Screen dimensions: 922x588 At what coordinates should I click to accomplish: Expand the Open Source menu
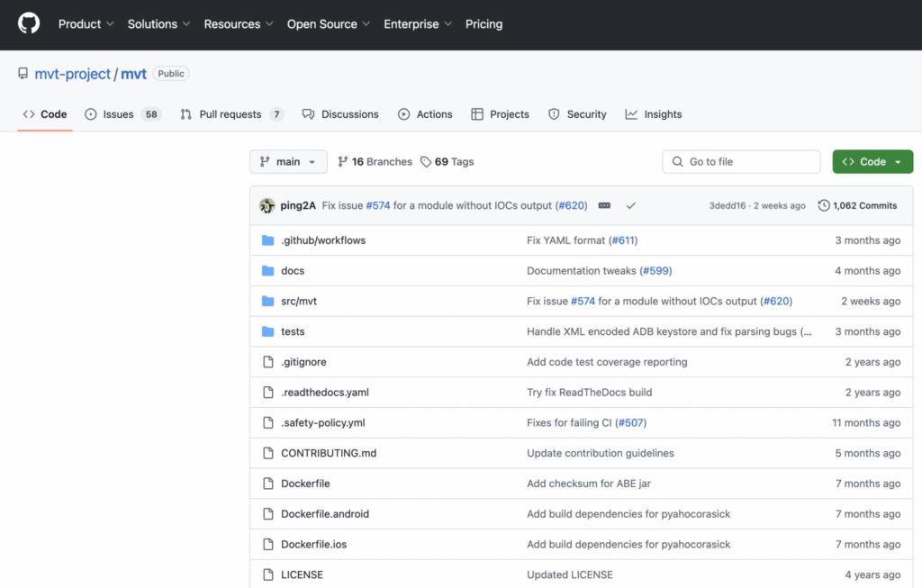[328, 24]
